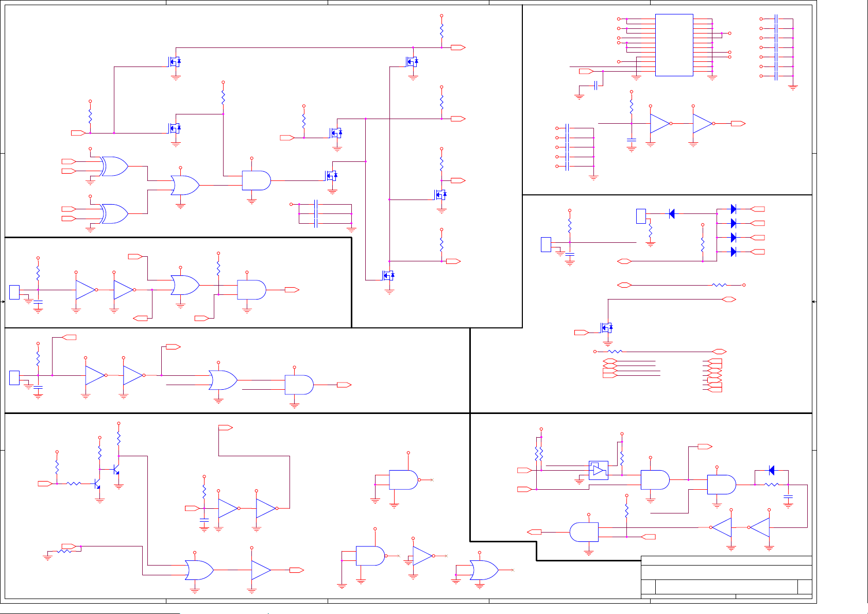This screenshot has height=614, width=868.
Task: Select the unused inverter with no-connect output
Action: tap(424, 556)
